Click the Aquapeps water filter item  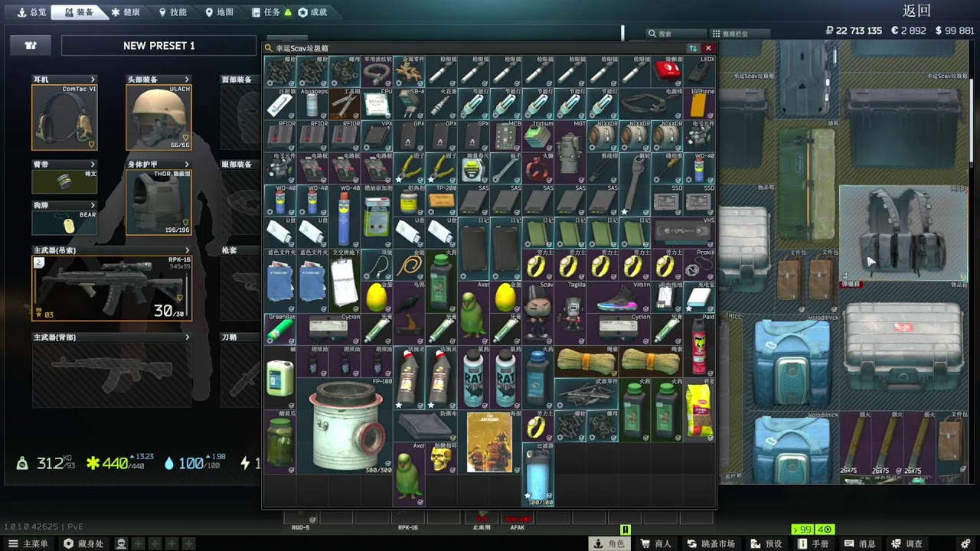[x=312, y=103]
